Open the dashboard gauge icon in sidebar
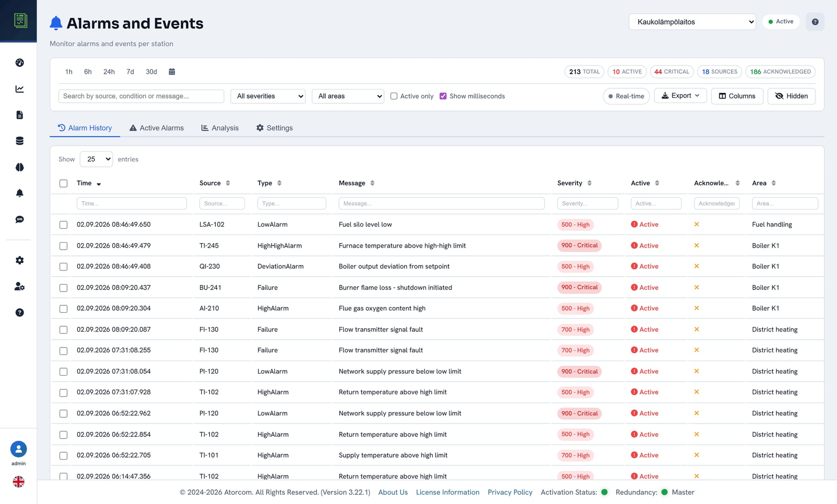The width and height of the screenshot is (837, 504). pyautogui.click(x=20, y=63)
